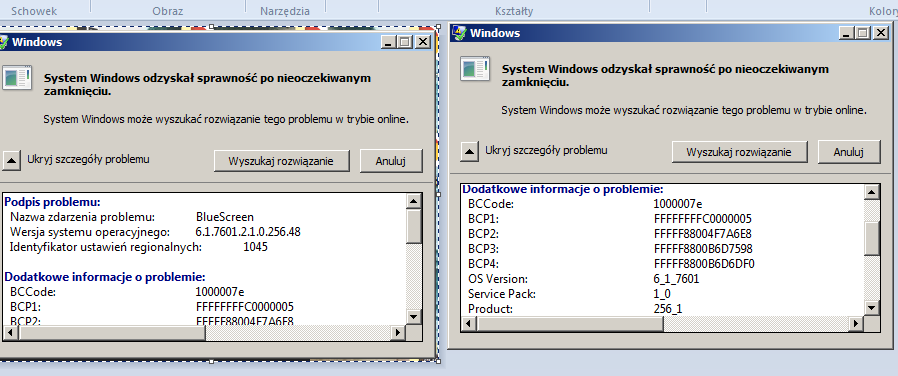Click scroll right arrow in left details box
The image size is (898, 376).
coord(398,332)
